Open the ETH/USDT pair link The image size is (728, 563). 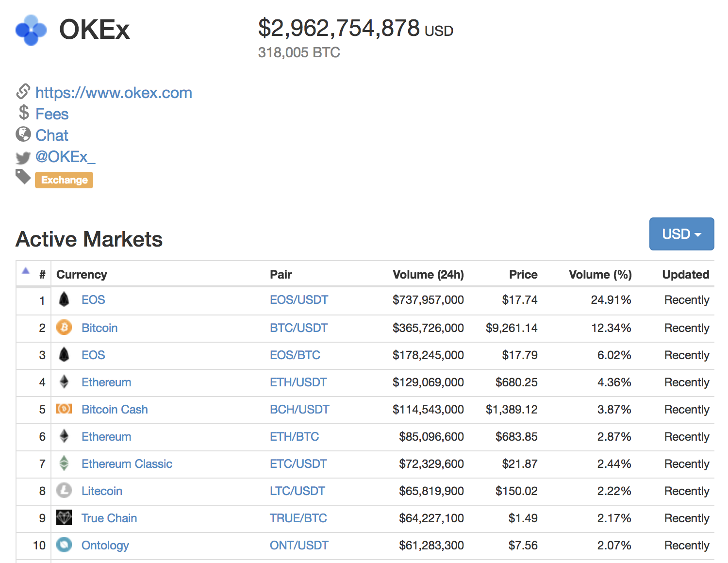(x=298, y=382)
